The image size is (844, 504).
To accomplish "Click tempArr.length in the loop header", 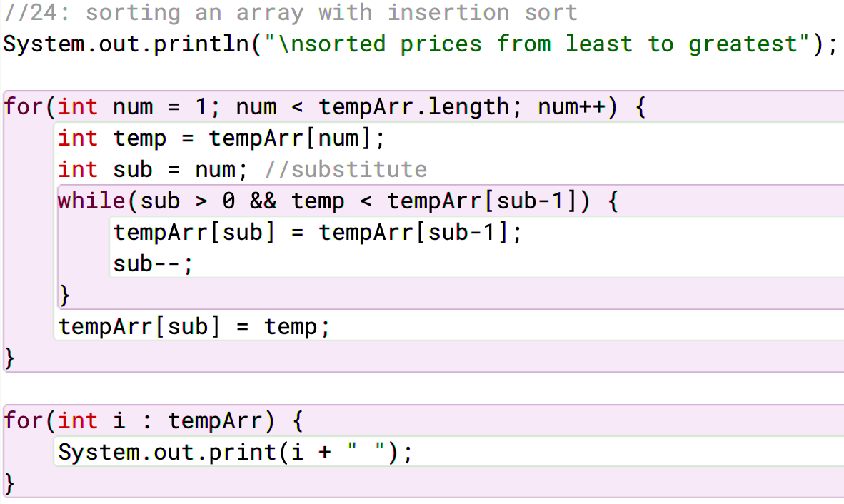I will coord(414,106).
